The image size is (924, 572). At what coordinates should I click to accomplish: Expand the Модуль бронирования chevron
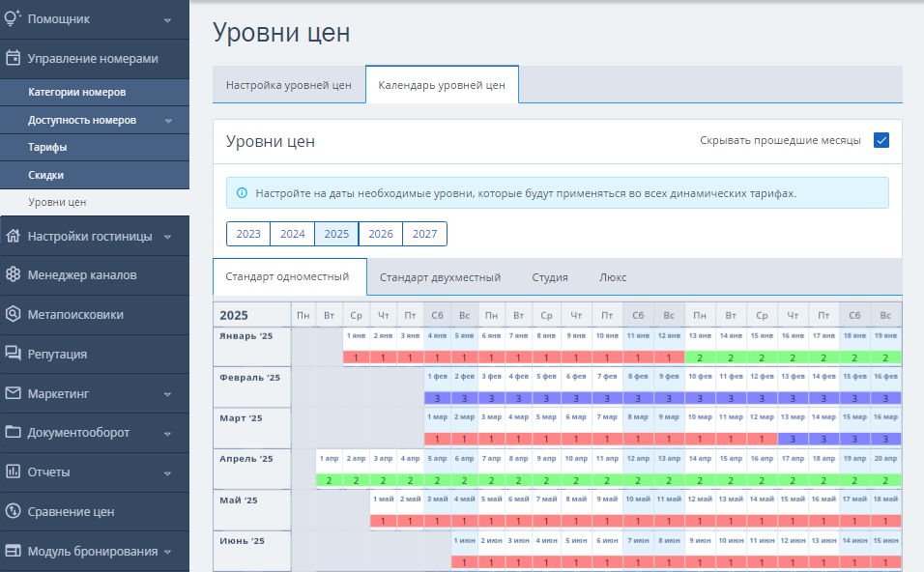coord(167,552)
